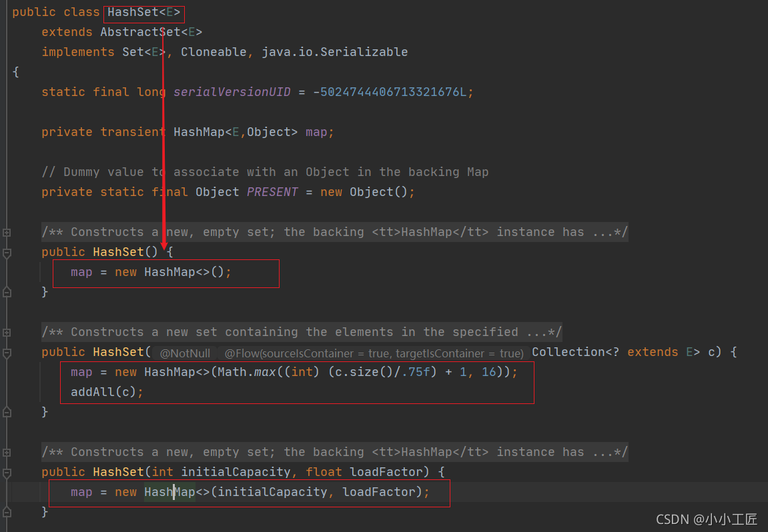Expand the Javadoc above the Collection constructor

(7, 331)
